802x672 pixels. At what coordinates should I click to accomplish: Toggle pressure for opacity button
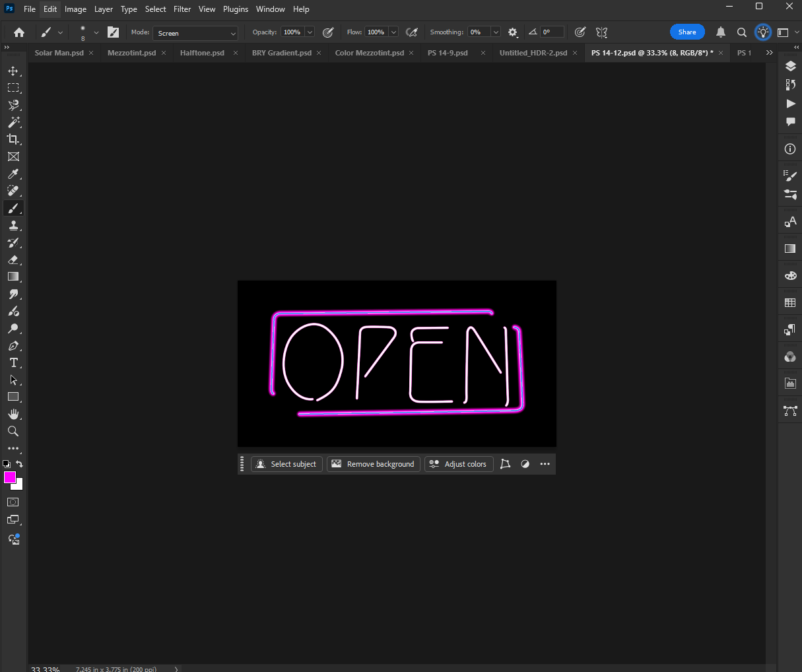click(328, 32)
